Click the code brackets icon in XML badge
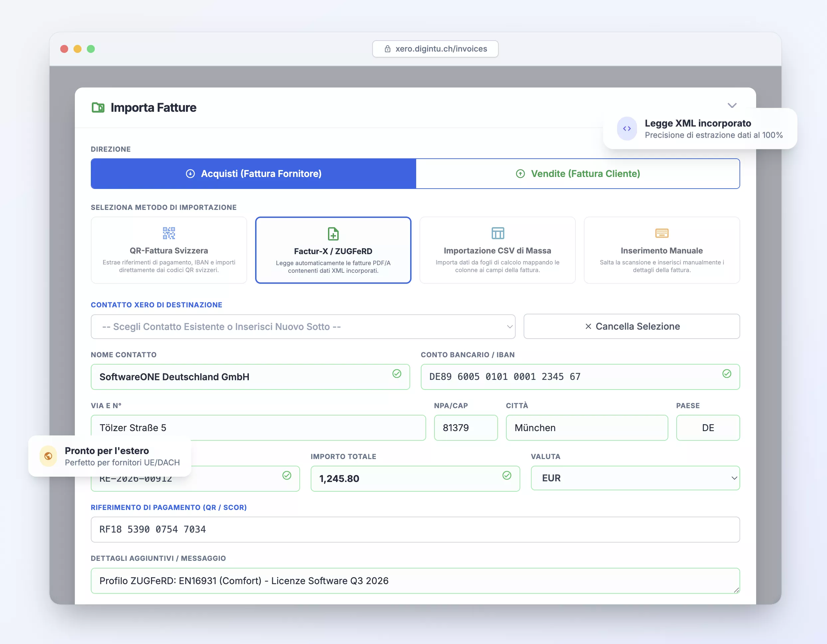Image resolution: width=827 pixels, height=644 pixels. coord(627,129)
